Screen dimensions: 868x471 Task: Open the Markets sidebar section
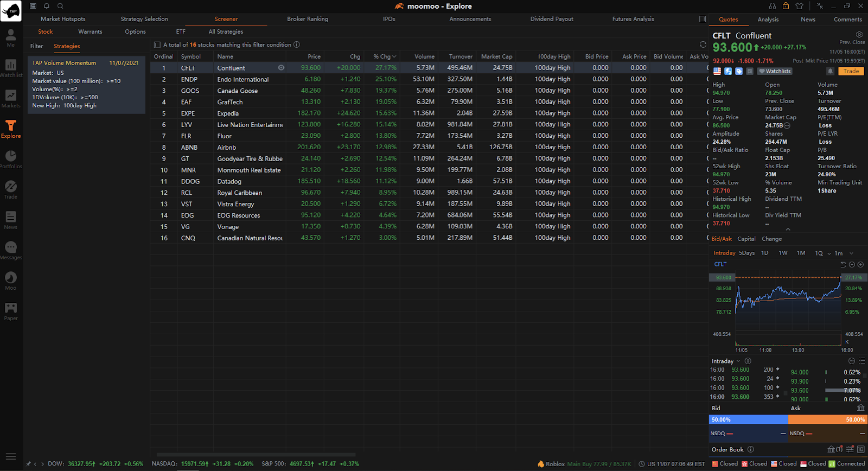point(11,98)
